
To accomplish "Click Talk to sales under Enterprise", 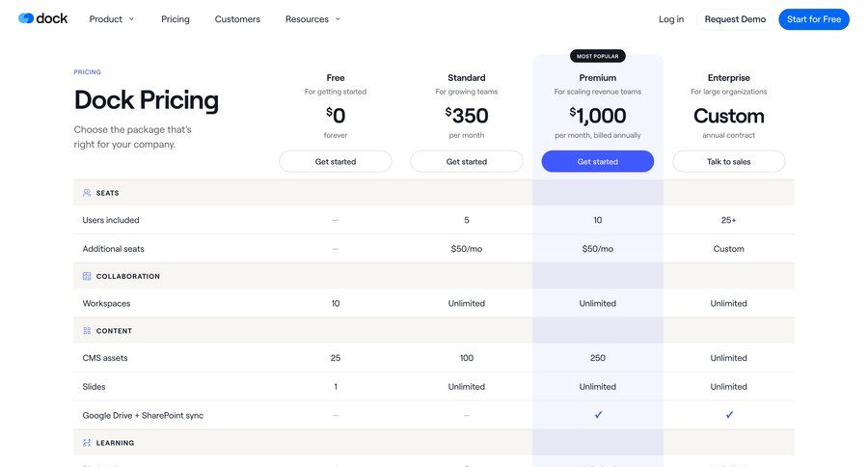I will coord(729,162).
